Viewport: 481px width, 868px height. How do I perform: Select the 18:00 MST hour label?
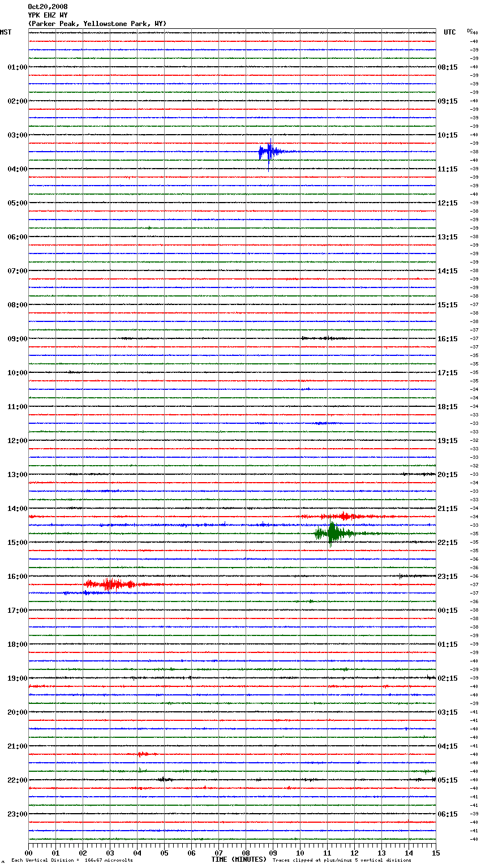point(18,644)
